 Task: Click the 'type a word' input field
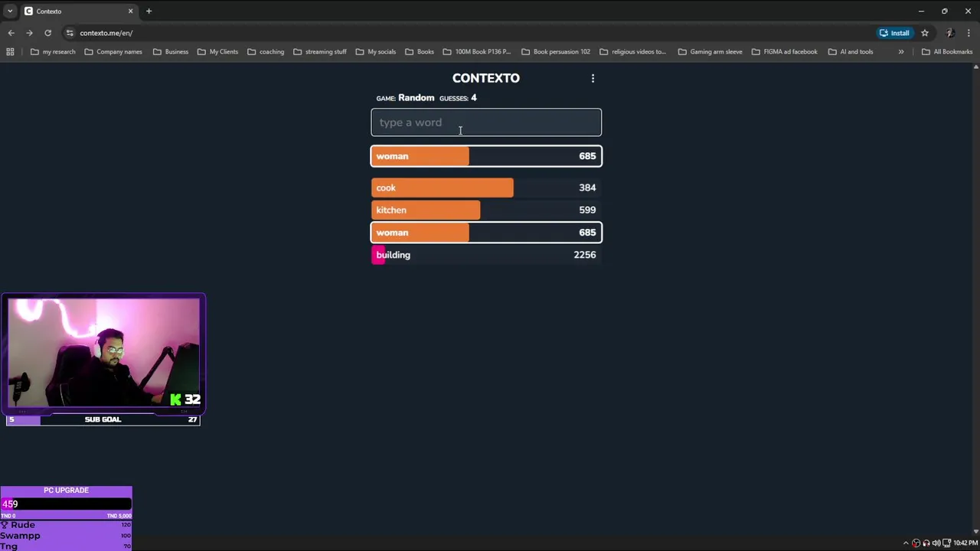coord(486,122)
